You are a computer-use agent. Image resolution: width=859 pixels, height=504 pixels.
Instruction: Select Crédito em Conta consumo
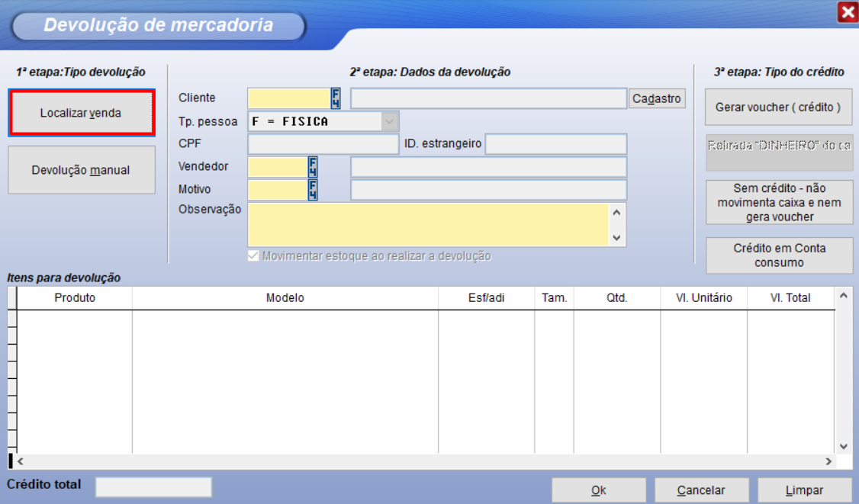(x=778, y=255)
